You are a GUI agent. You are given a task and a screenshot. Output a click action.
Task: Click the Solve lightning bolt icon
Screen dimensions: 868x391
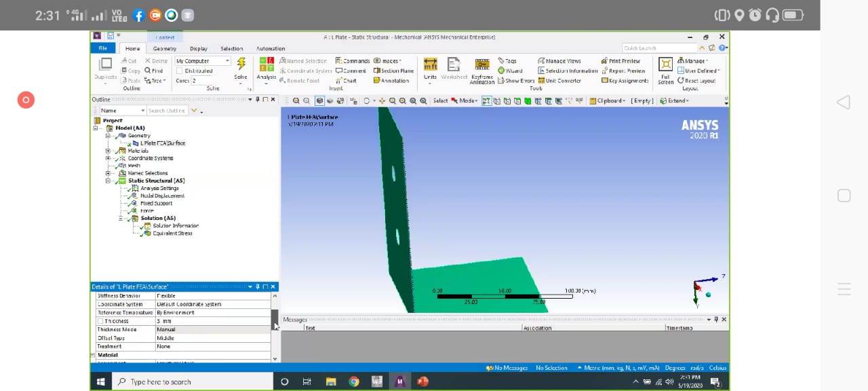pos(241,64)
